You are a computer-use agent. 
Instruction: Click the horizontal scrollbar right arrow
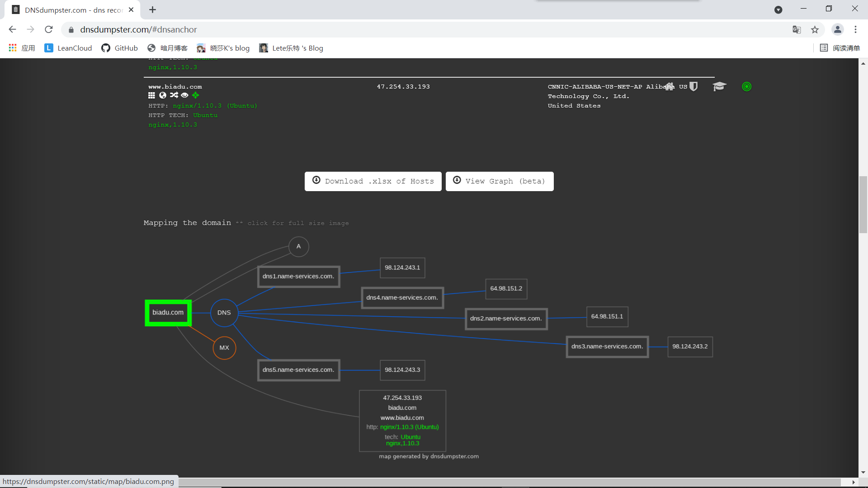[854, 482]
